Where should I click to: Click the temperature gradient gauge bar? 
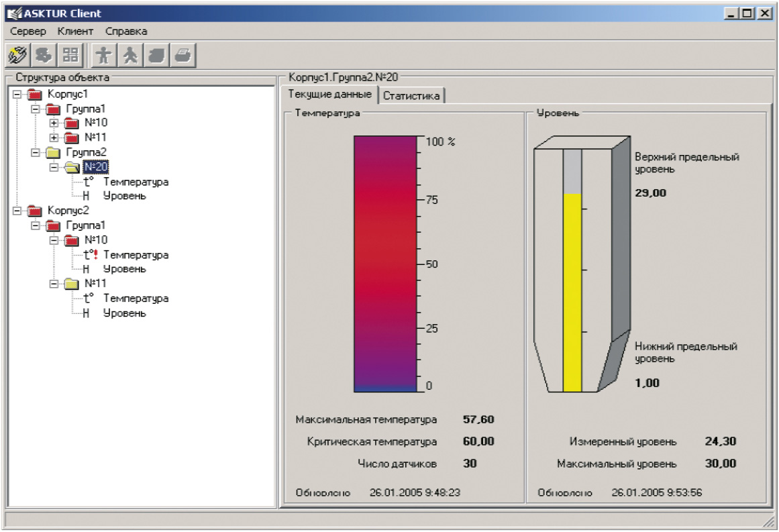[x=386, y=264]
